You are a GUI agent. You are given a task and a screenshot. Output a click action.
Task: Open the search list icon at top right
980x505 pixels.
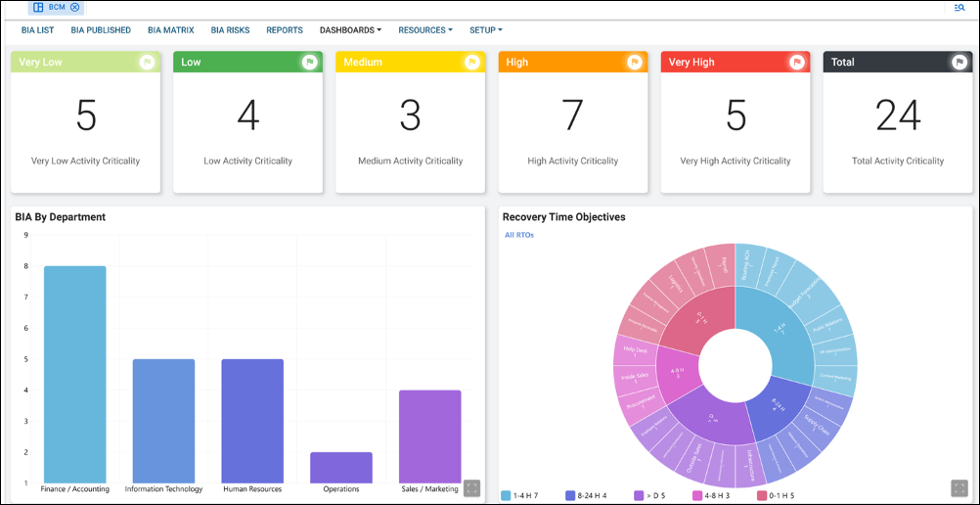click(959, 7)
